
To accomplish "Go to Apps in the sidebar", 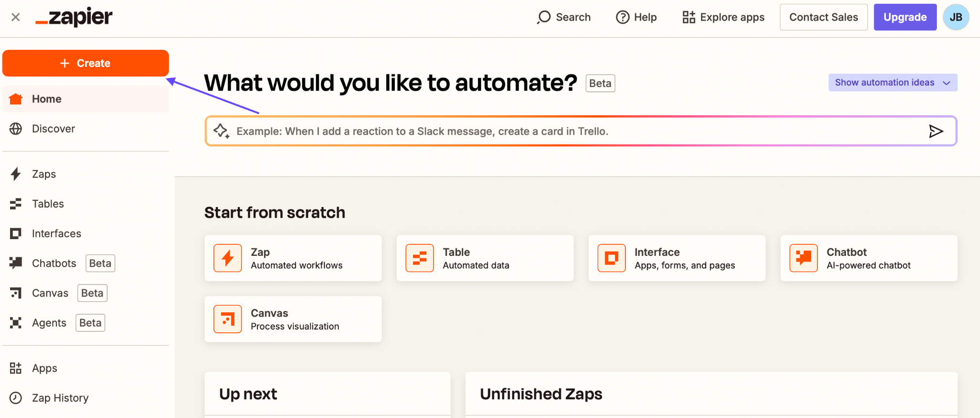I will pyautogui.click(x=86, y=368).
